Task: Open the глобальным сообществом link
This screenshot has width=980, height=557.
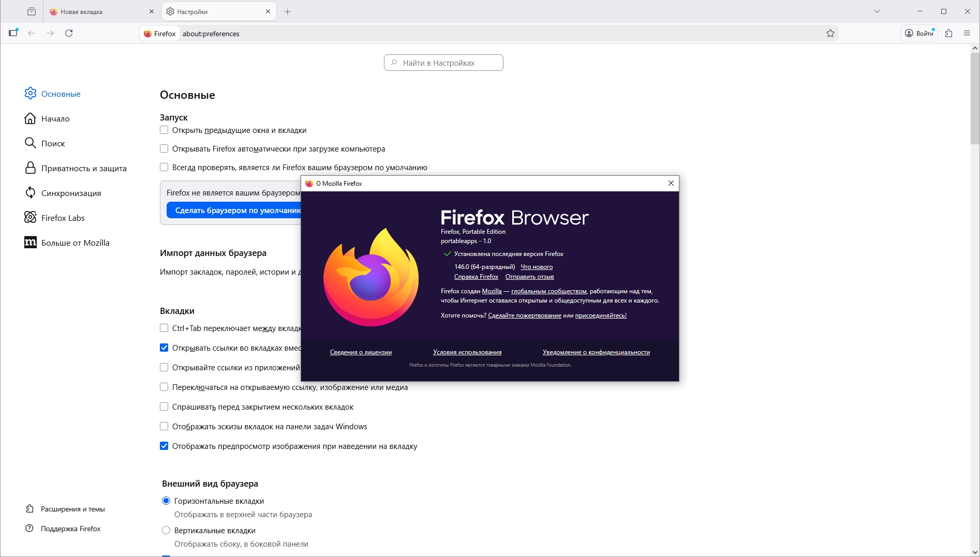Action: point(549,291)
